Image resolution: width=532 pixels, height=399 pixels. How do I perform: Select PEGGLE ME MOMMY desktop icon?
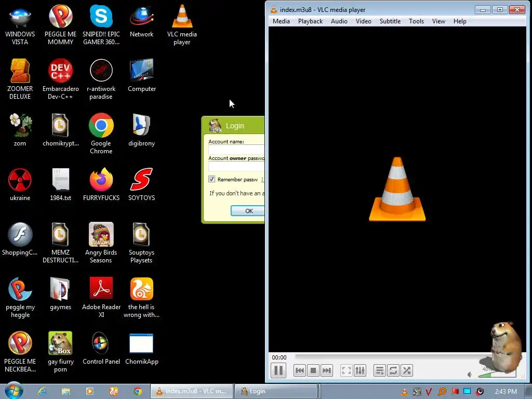coord(60,25)
